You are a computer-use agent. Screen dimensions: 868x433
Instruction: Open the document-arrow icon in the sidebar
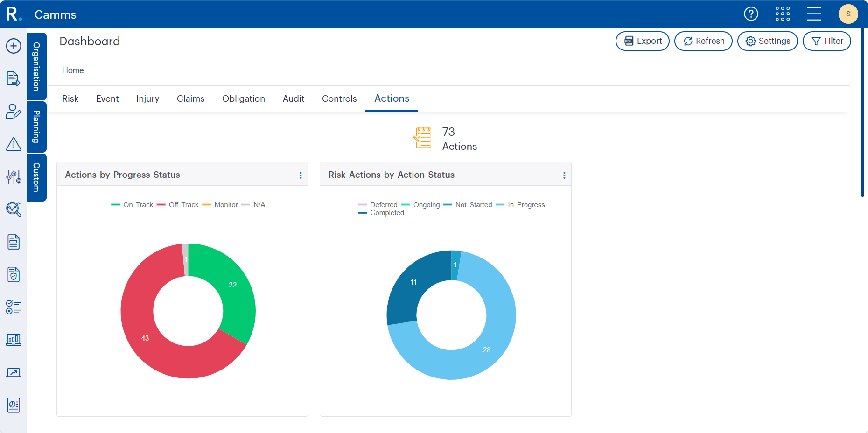(14, 78)
